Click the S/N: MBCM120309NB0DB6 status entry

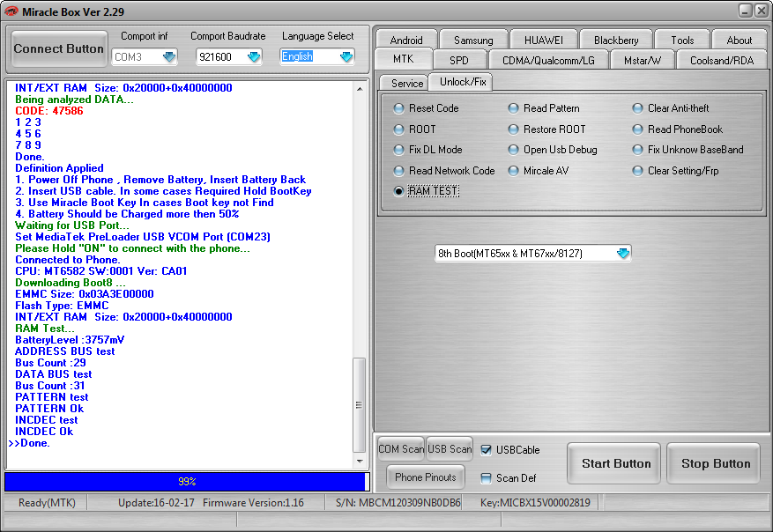398,503
